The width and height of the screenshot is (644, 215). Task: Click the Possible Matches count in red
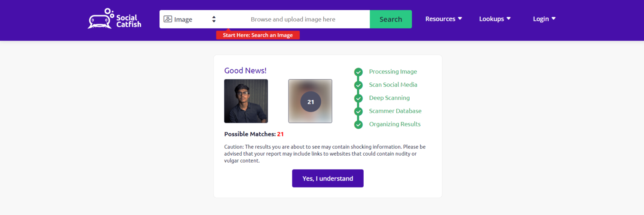[280, 134]
